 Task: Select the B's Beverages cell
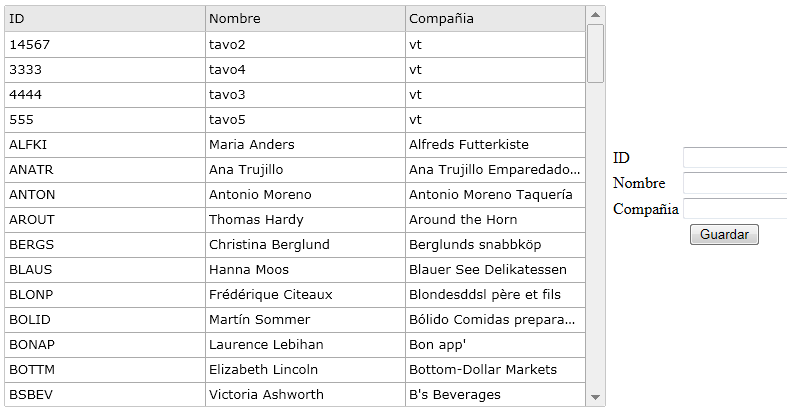(x=495, y=395)
